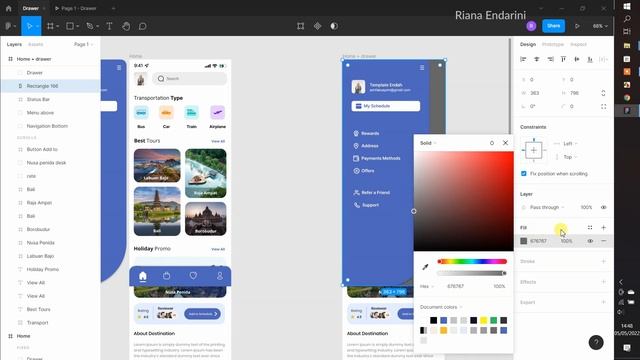
Task: Open the Figma main menu icon
Action: 8,26
